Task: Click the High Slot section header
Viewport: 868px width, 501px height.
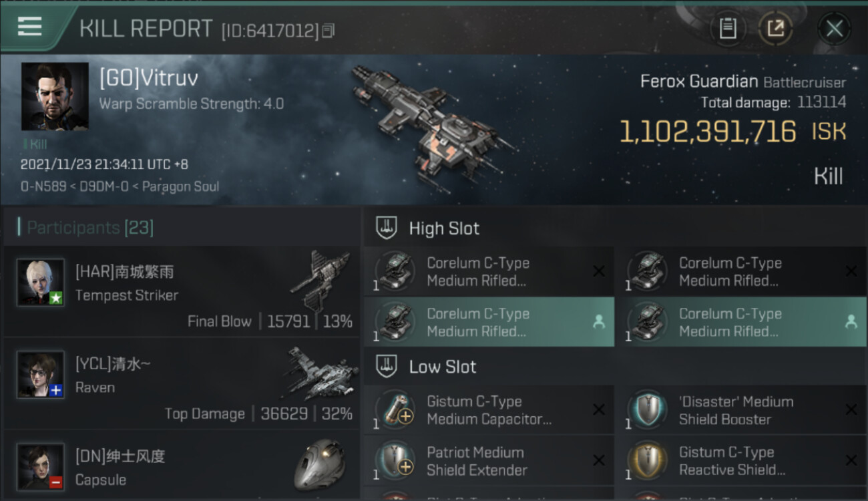Action: click(444, 228)
